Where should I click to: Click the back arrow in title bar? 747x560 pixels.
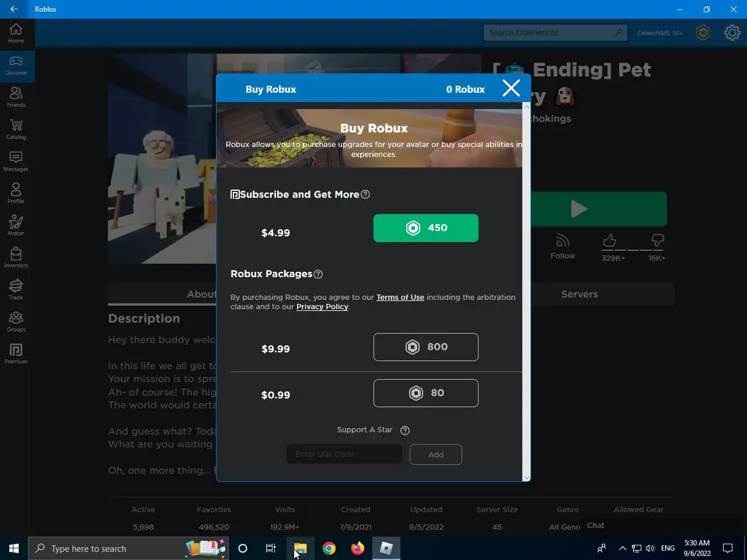(14, 9)
